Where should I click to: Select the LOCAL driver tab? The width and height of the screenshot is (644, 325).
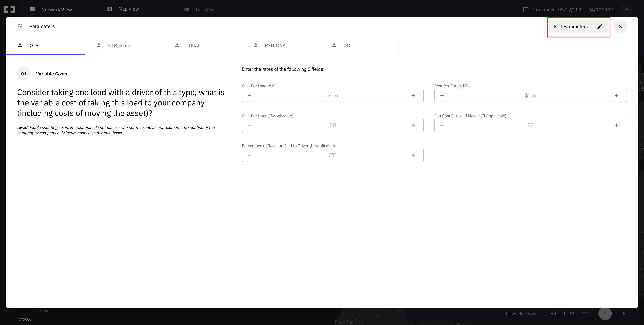click(x=193, y=45)
